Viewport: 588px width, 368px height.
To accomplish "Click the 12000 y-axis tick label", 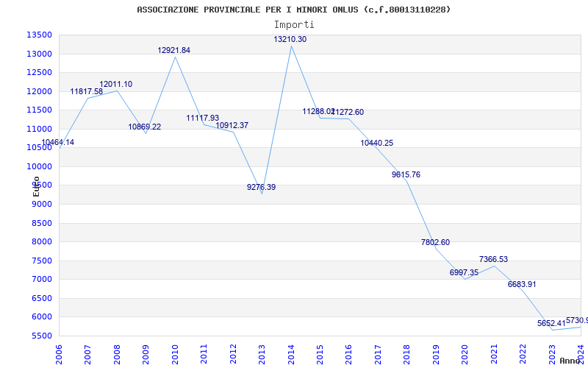I will 39,91.
